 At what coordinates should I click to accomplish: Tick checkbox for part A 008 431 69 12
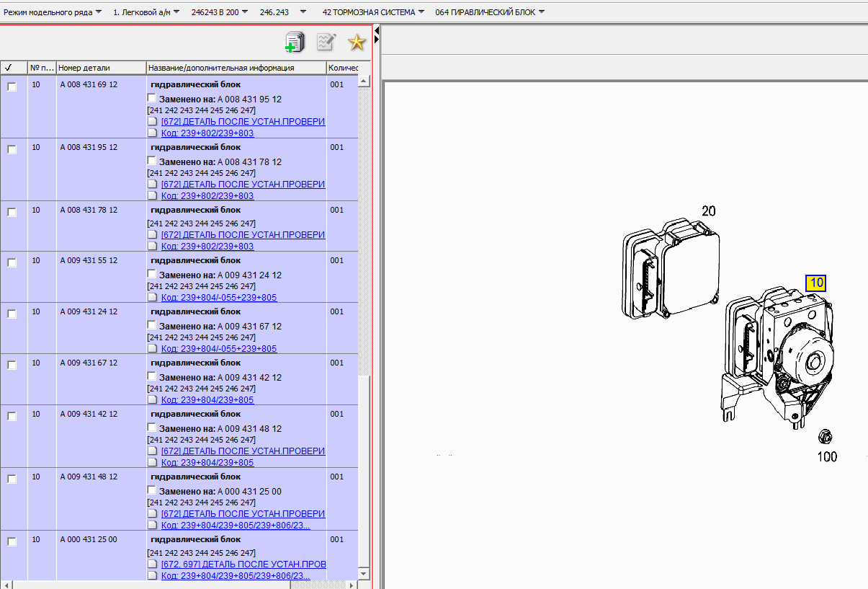coord(12,87)
